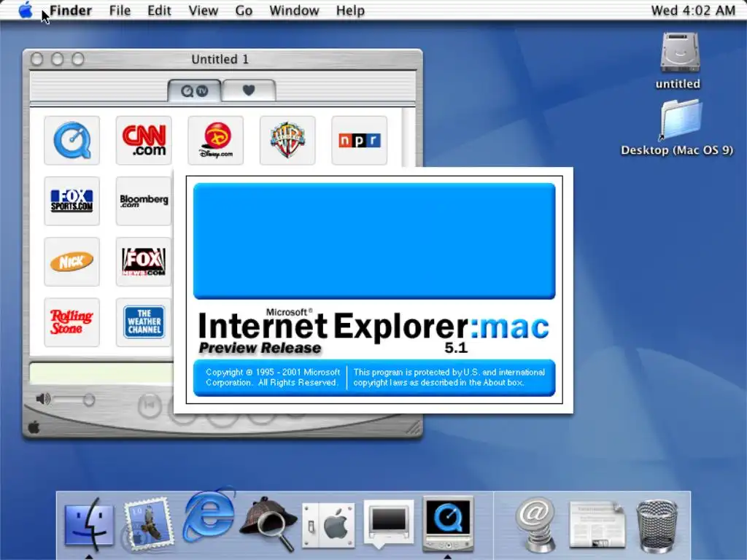747x560 pixels.
Task: Click the QuickTime player info display field
Action: click(x=101, y=373)
